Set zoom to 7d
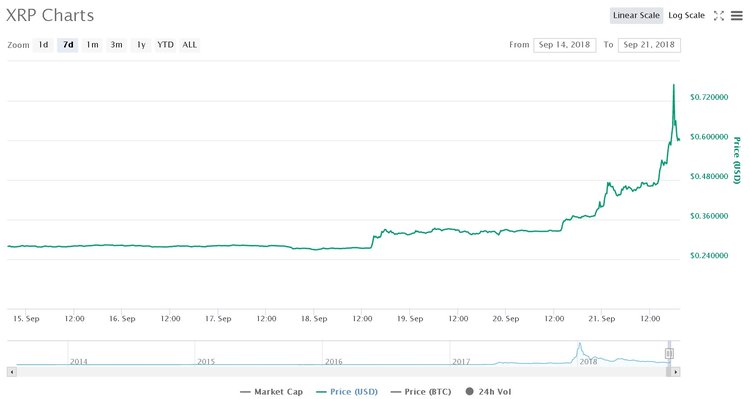Viewport: 750px width, 399px height. tap(68, 44)
